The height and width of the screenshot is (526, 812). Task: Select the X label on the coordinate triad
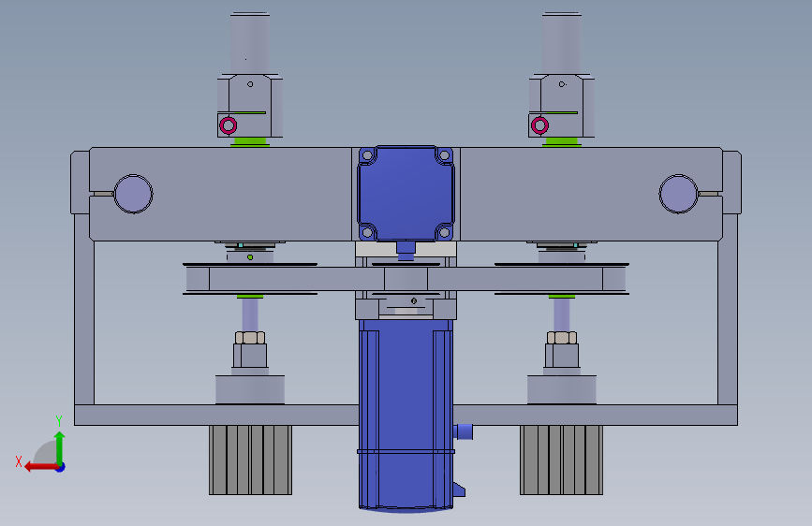(x=19, y=461)
